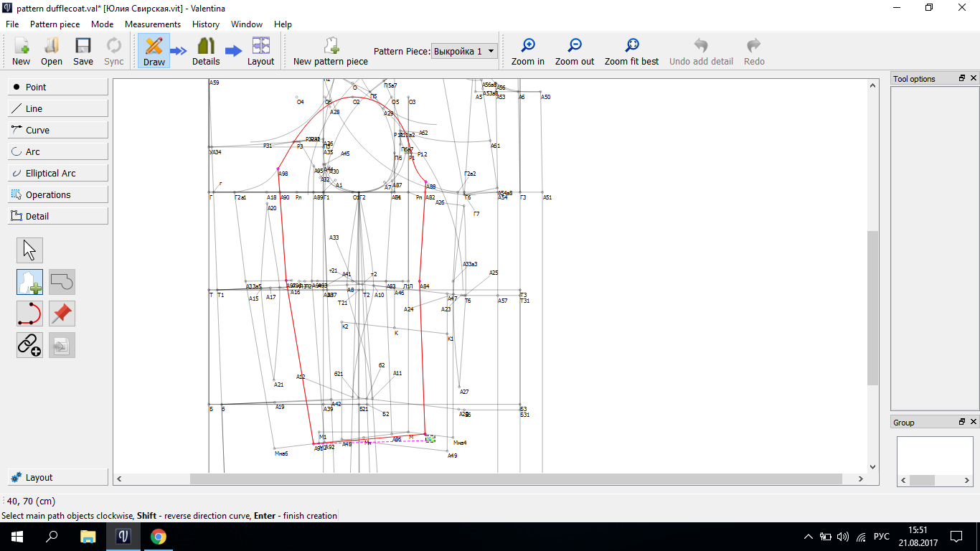Viewport: 980px width, 551px height.
Task: Open the File menu
Action: (12, 24)
